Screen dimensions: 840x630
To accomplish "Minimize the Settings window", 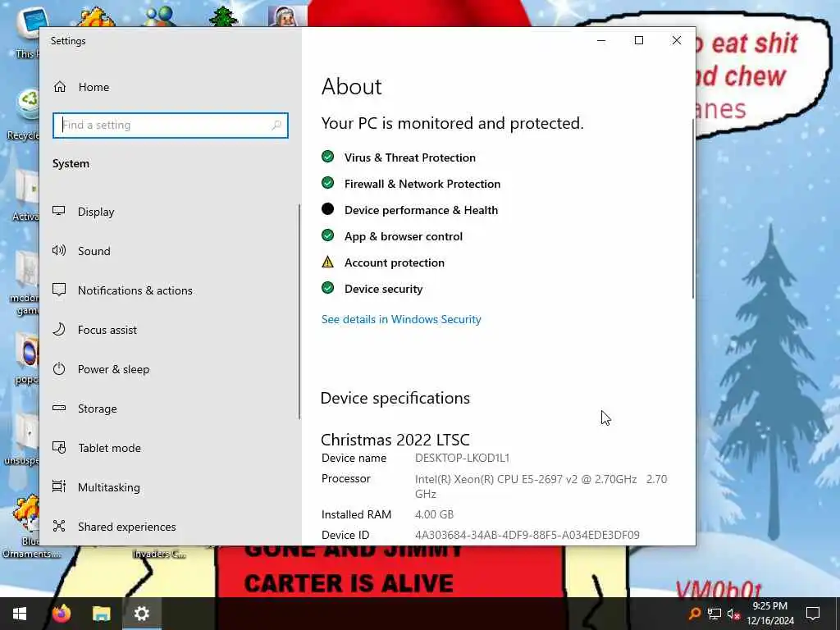I will 601,41.
